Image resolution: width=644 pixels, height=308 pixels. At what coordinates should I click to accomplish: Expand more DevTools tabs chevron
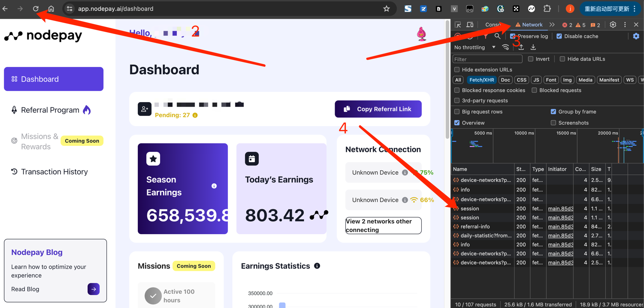pos(552,25)
